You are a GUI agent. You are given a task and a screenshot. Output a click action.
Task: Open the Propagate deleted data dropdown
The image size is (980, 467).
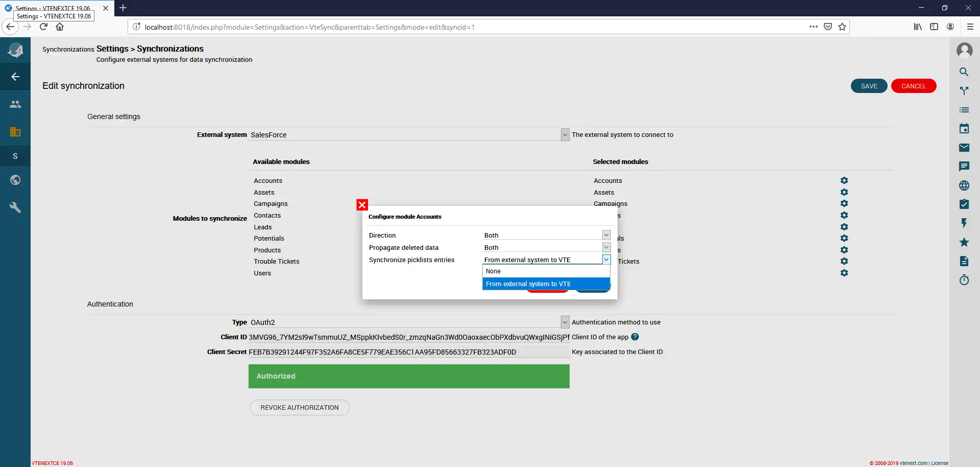[x=606, y=247]
